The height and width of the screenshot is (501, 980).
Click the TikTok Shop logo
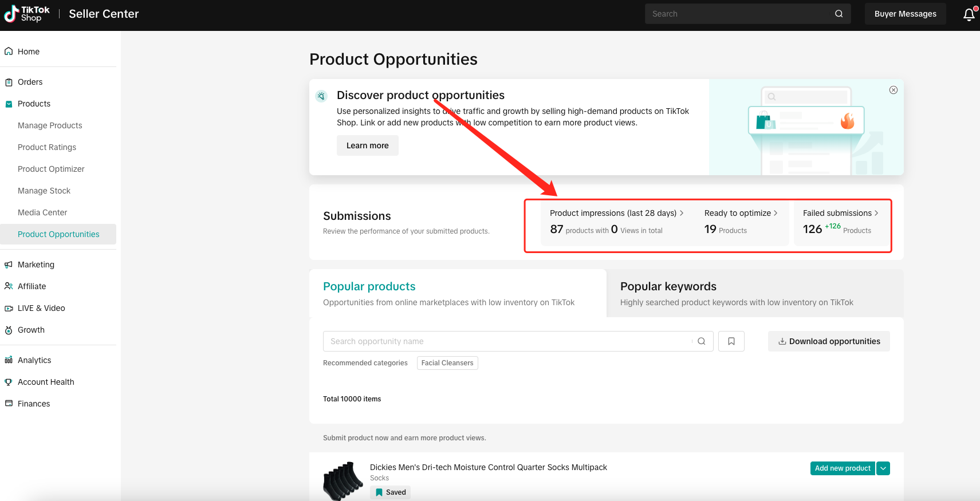point(27,14)
